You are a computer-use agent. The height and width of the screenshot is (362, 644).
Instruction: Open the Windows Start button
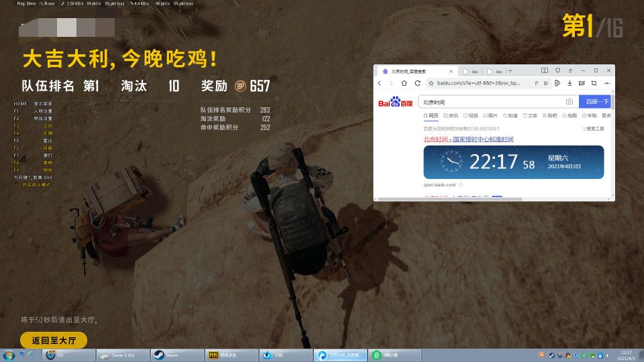coord(8,355)
